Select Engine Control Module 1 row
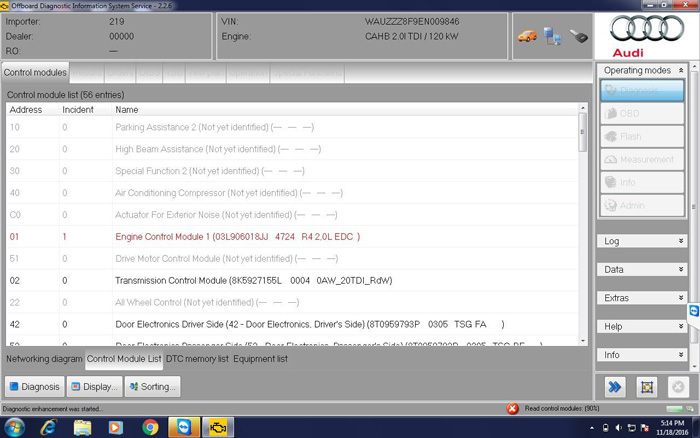The image size is (700, 438). 292,237
